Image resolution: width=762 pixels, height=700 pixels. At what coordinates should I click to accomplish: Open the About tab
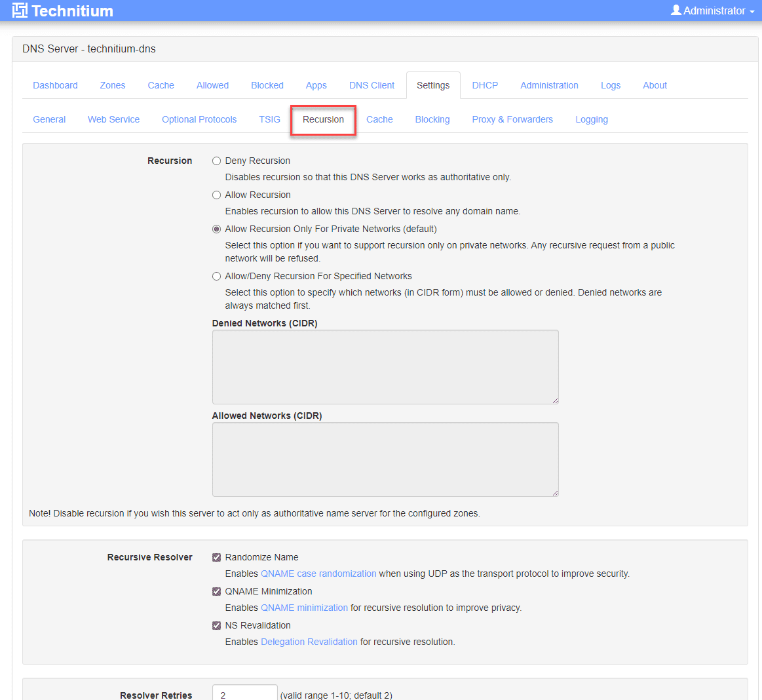coord(655,86)
